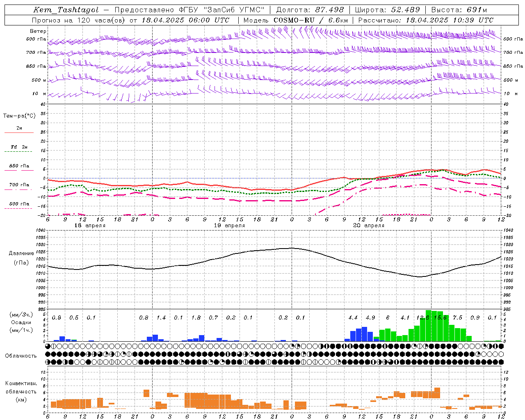Click the '0.5' precipitation amount value

pyautogui.click(x=74, y=318)
